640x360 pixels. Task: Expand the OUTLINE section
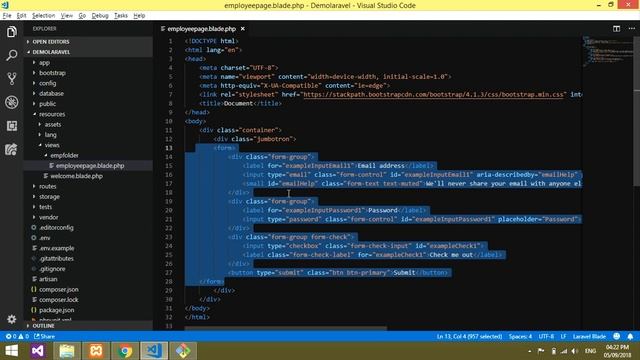pos(88,326)
